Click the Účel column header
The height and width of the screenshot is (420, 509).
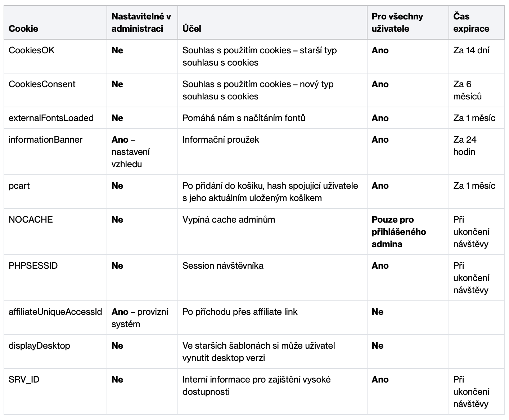click(x=192, y=29)
